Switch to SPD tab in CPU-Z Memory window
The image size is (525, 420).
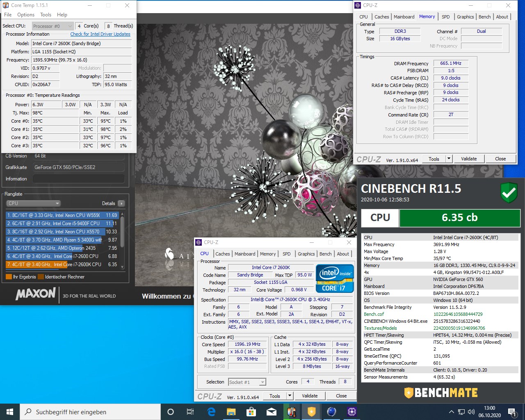pyautogui.click(x=446, y=17)
